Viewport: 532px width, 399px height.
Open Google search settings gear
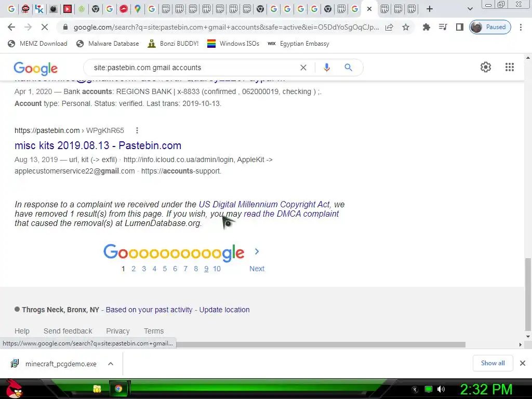click(x=486, y=67)
